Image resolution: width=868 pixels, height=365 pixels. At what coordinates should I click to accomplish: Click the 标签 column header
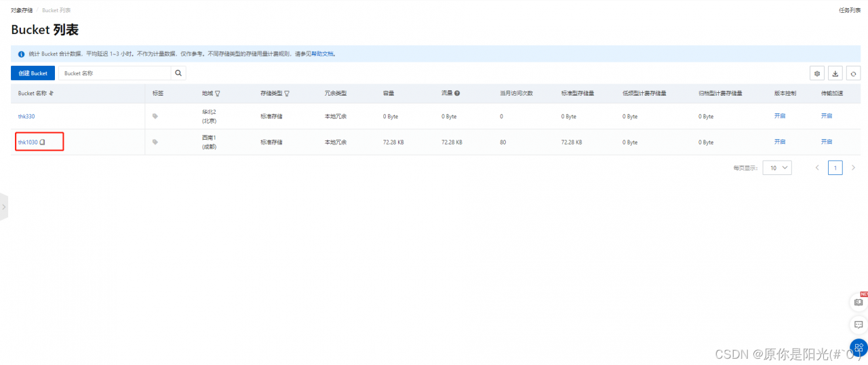pyautogui.click(x=158, y=94)
